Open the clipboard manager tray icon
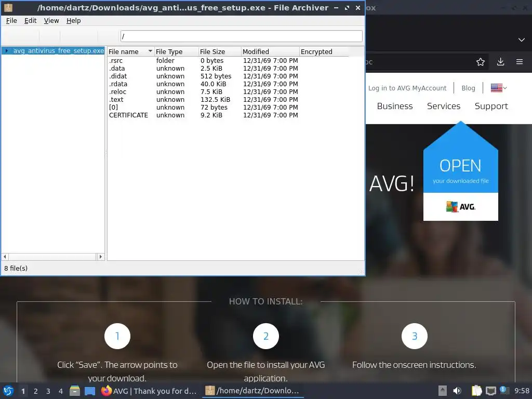532x399 pixels. (x=477, y=391)
